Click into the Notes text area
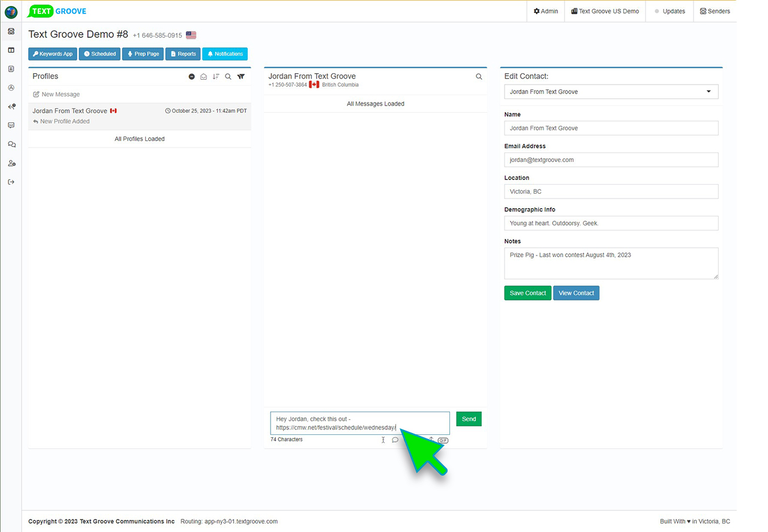The height and width of the screenshot is (532, 768). pos(611,264)
